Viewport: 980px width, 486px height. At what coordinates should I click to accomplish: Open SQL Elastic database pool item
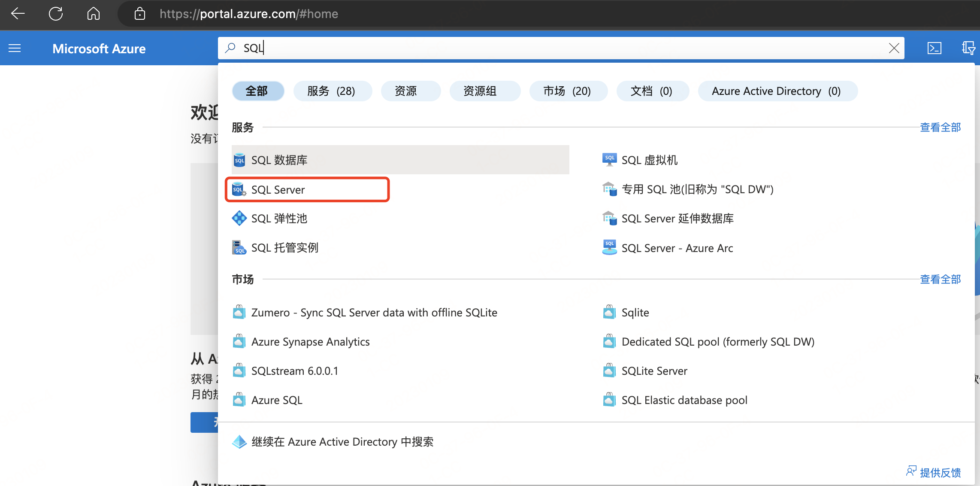click(684, 400)
